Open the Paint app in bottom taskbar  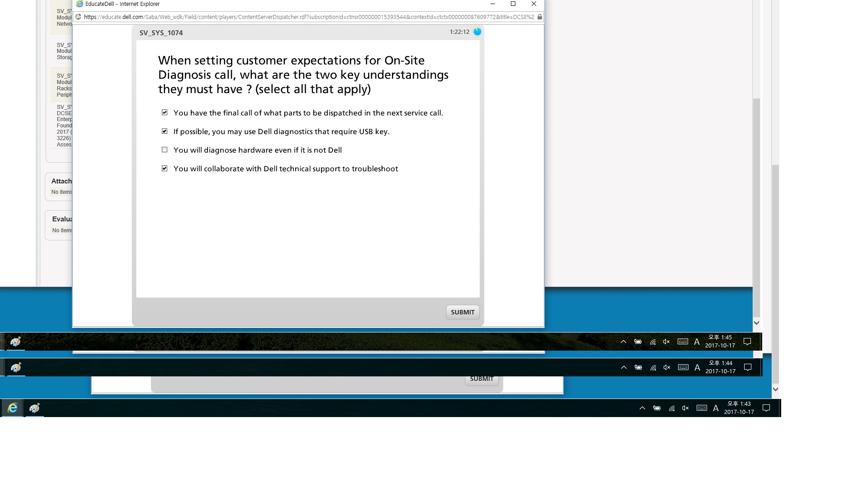(34, 408)
